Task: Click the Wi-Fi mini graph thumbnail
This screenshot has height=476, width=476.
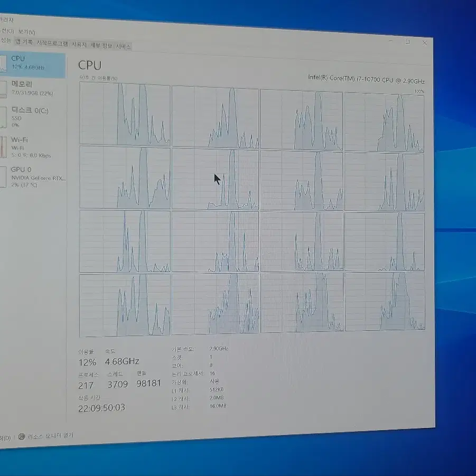Action: pyautogui.click(x=3, y=147)
